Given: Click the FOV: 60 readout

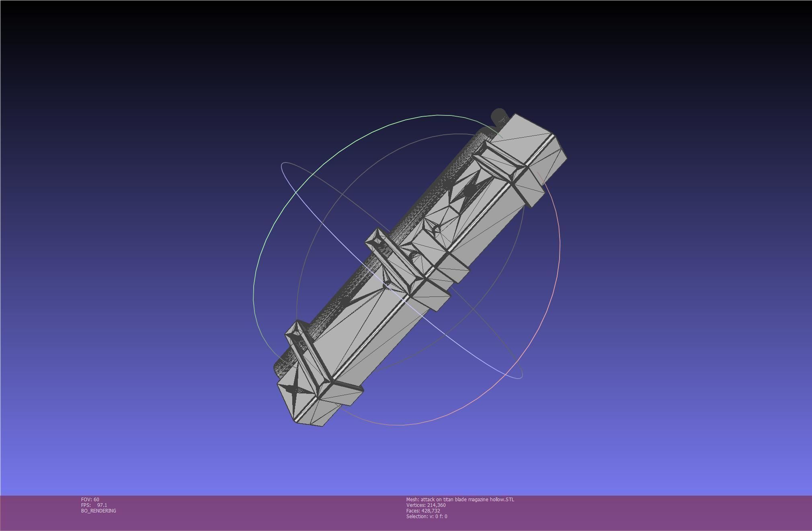Looking at the screenshot, I should (x=90, y=499).
